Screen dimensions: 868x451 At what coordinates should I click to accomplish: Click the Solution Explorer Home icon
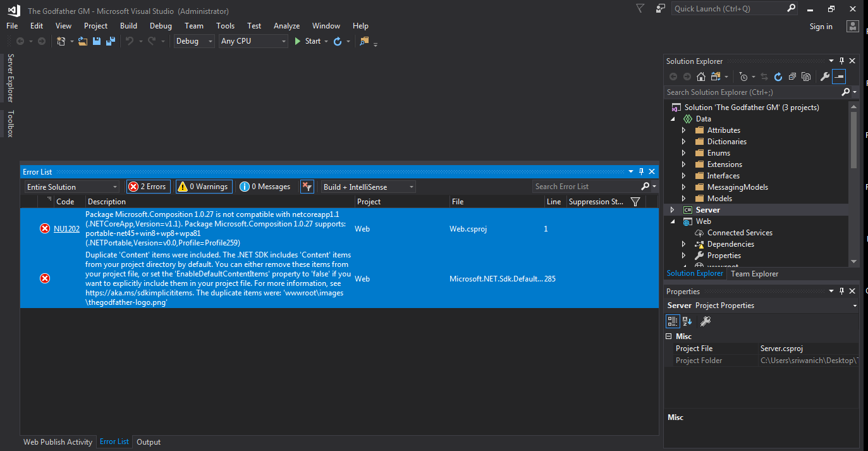click(701, 77)
